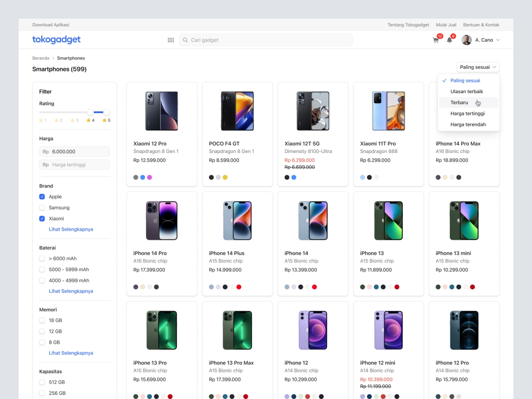Check the > 6000 mAh battery checkbox
The height and width of the screenshot is (399, 532).
point(42,258)
